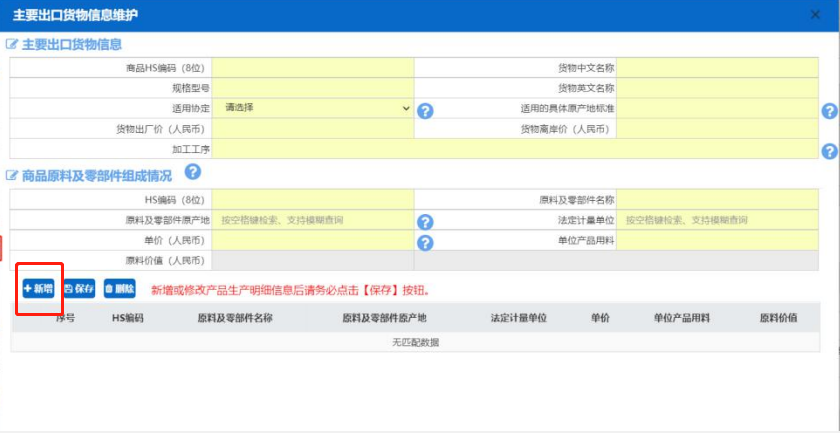The image size is (840, 433).
Task: Click the 删除 button
Action: coord(119,289)
